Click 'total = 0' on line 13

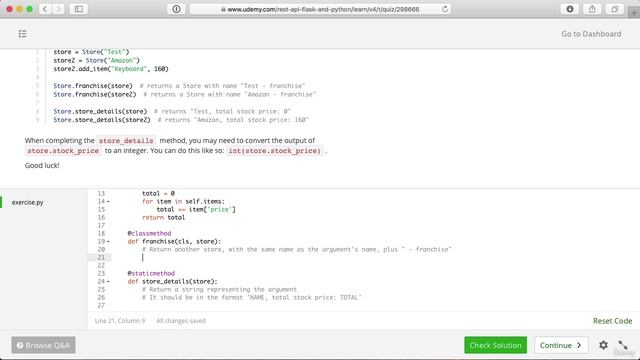click(158, 193)
